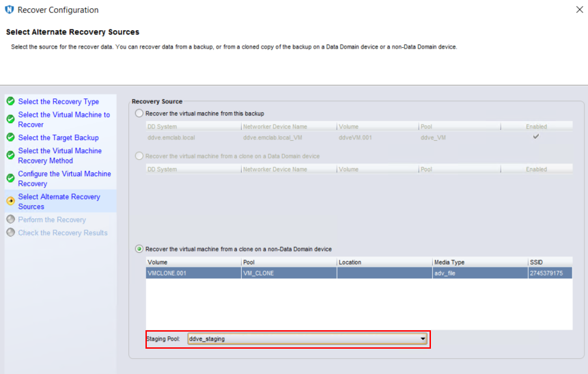Click the NetWorker shield icon in title bar

[10, 10]
